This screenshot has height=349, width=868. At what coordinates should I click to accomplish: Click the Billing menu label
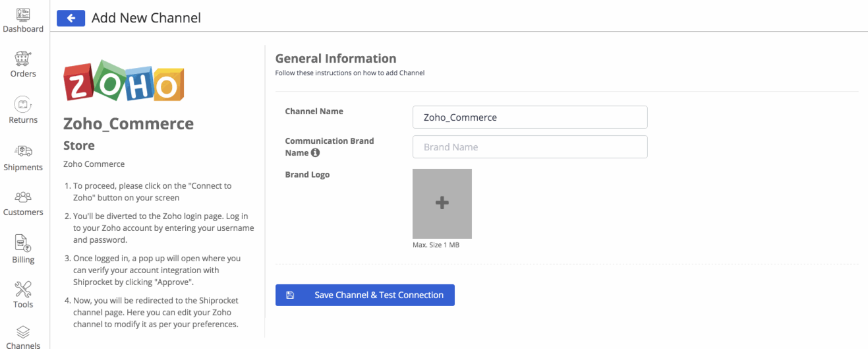pos(23,260)
